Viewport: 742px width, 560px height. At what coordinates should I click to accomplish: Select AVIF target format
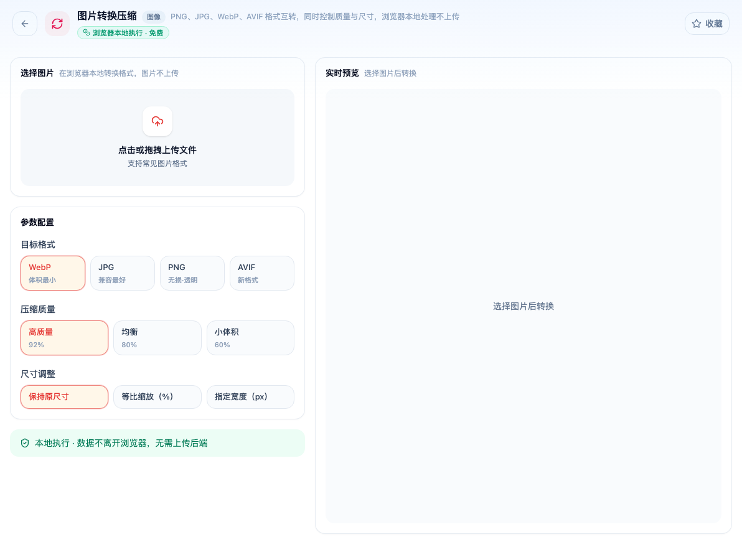pyautogui.click(x=262, y=273)
